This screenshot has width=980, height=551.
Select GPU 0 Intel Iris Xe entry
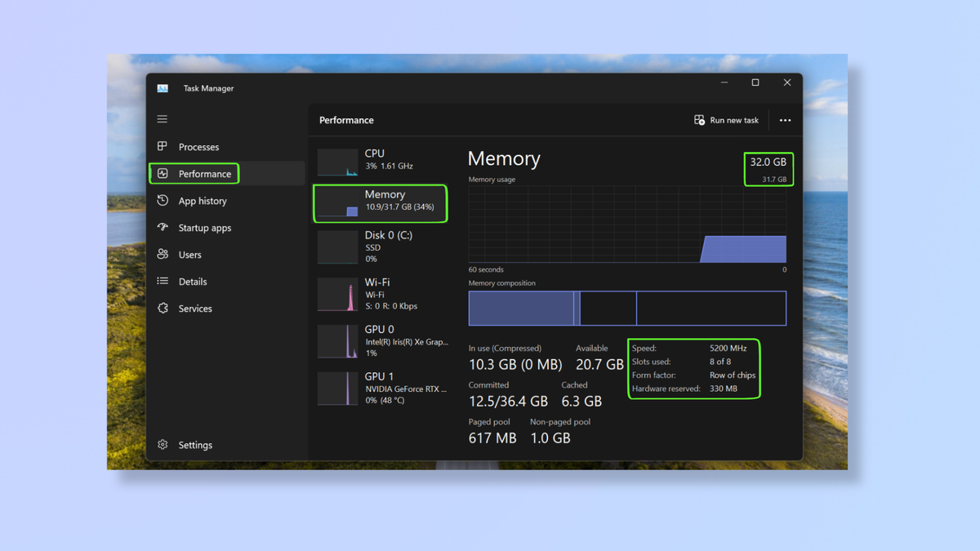click(x=381, y=340)
